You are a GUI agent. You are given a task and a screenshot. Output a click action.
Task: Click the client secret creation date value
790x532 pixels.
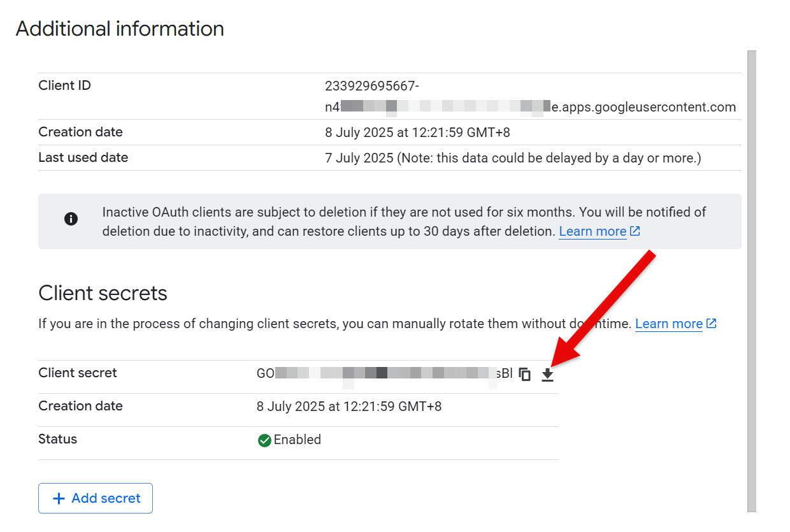349,406
